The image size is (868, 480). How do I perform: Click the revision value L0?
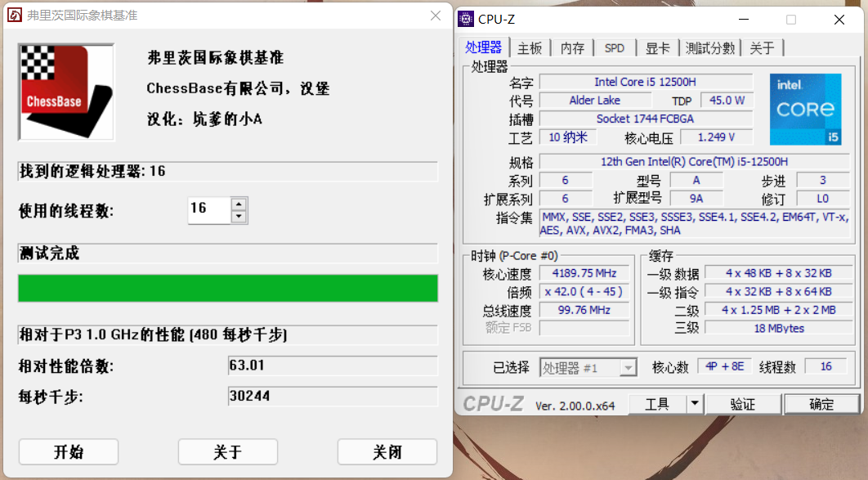(x=822, y=198)
